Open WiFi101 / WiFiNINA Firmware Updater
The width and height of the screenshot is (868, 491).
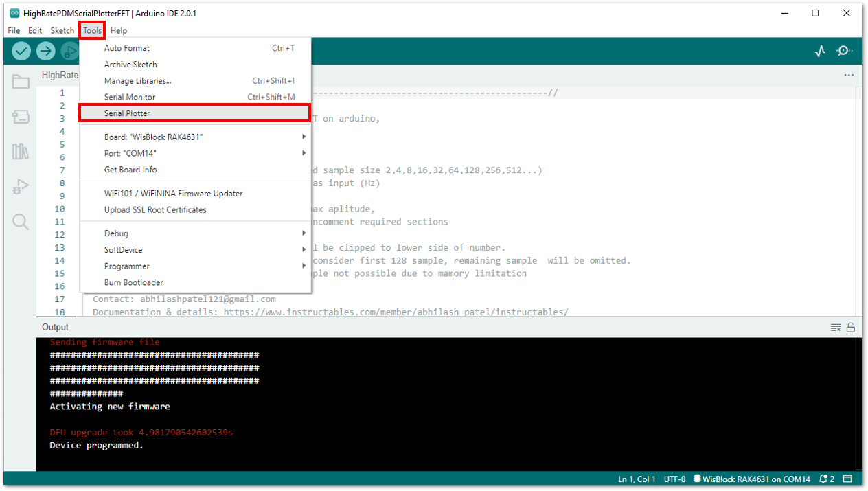pos(196,194)
